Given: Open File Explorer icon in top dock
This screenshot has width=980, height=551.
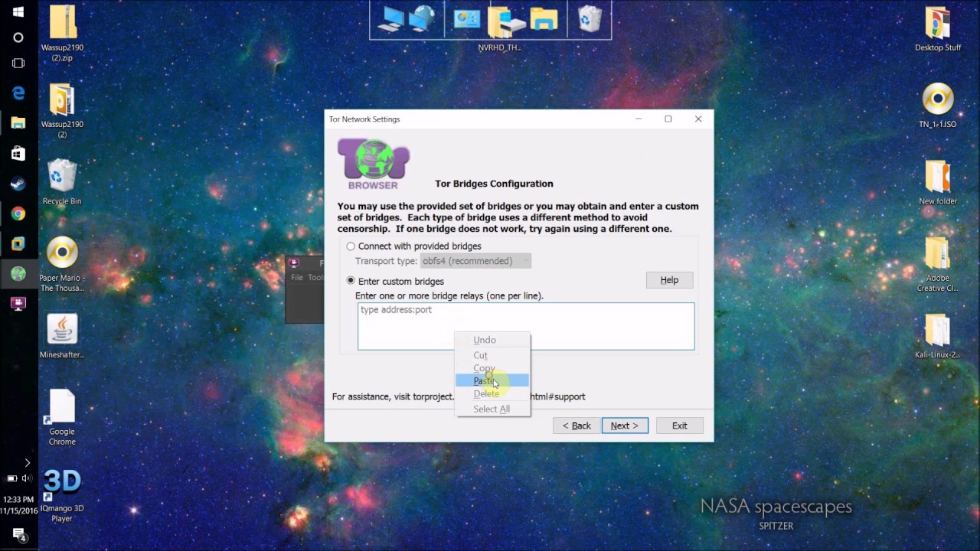Looking at the screenshot, I should click(544, 19).
